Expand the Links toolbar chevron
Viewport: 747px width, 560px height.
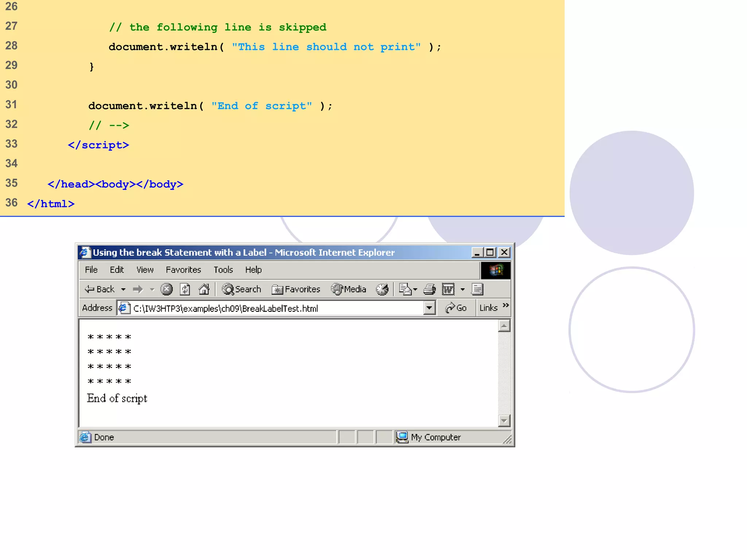tap(506, 306)
